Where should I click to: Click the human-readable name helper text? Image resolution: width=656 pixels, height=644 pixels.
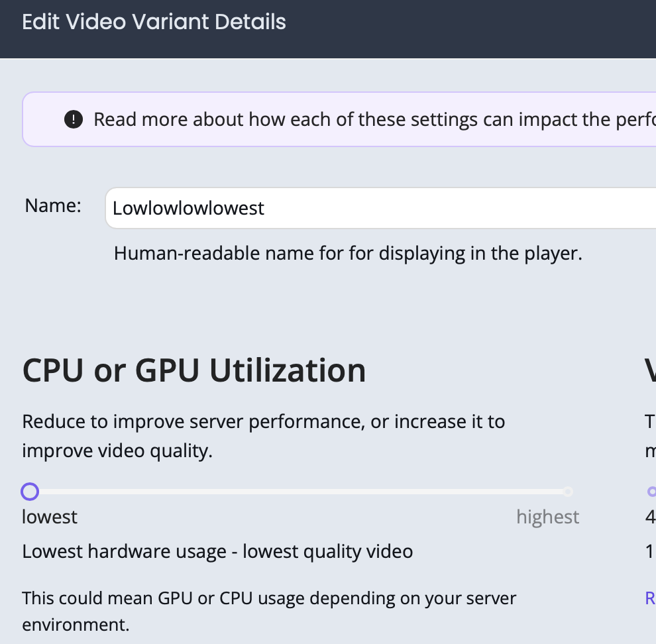click(x=348, y=253)
